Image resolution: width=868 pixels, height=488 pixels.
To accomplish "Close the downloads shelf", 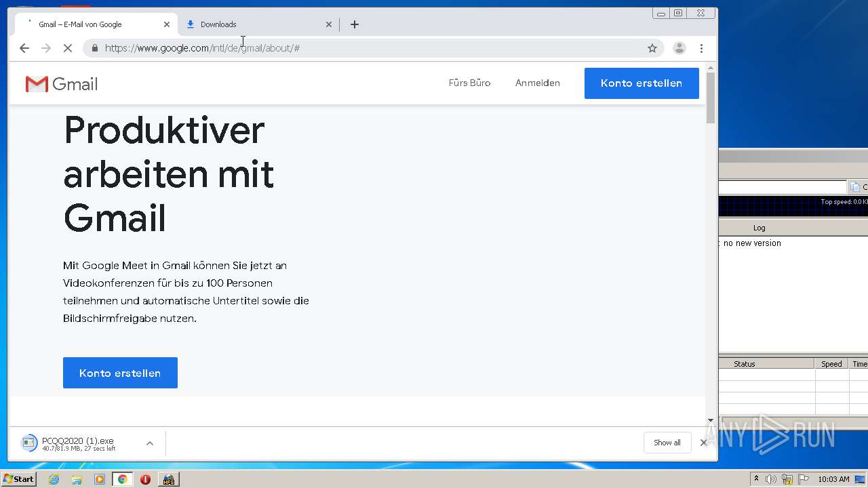I will pos(704,443).
